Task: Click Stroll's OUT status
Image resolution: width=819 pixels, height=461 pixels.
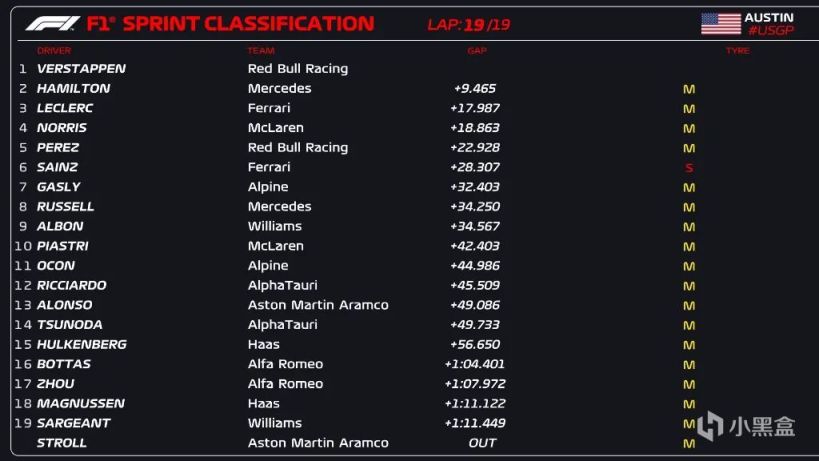Action: [x=482, y=443]
